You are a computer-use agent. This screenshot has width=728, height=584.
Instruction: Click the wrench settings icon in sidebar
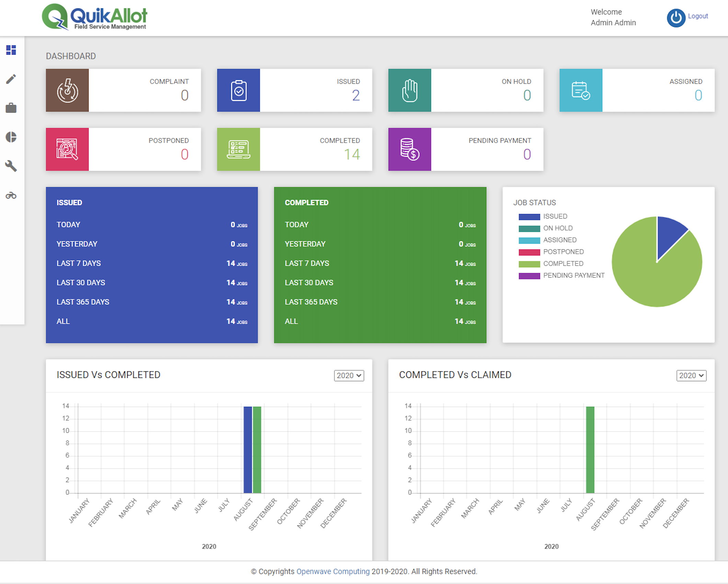coord(11,166)
